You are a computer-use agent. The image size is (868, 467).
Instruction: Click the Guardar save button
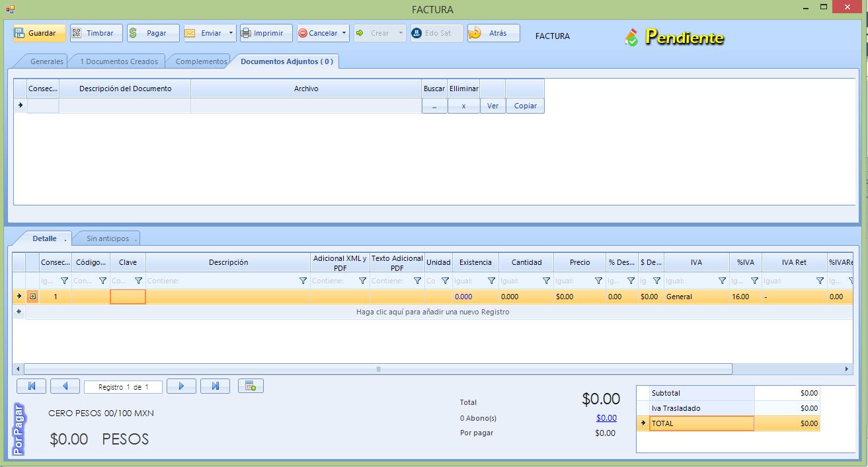coord(40,33)
